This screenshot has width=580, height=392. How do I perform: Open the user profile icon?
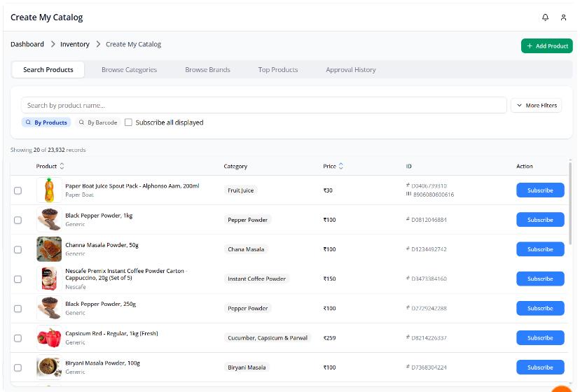pyautogui.click(x=563, y=17)
